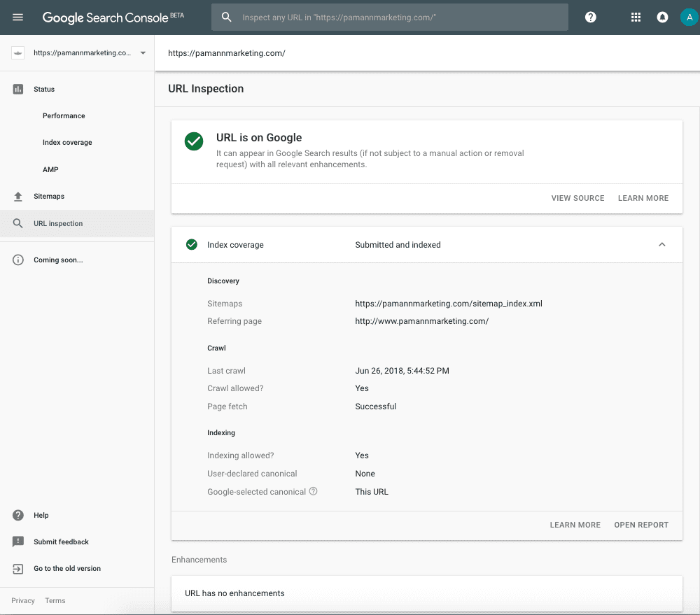This screenshot has width=700, height=615.
Task: Click the 'URL is on Google' title
Action: 259,137
